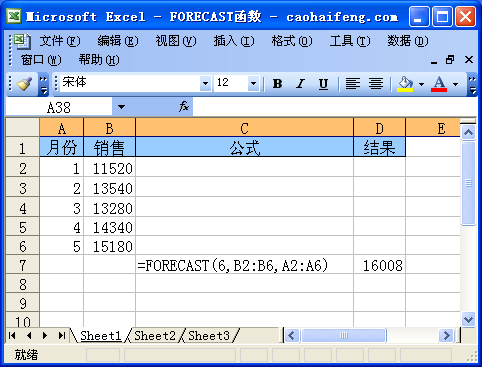Open the 工具(T) menu
This screenshot has width=482, height=367.
pyautogui.click(x=350, y=41)
